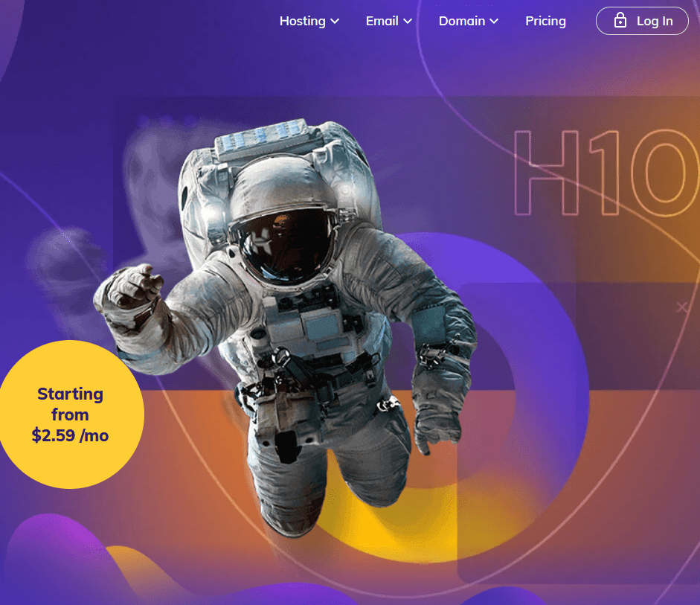This screenshot has height=605, width=700.
Task: Expand the Email chevron arrow
Action: (407, 21)
